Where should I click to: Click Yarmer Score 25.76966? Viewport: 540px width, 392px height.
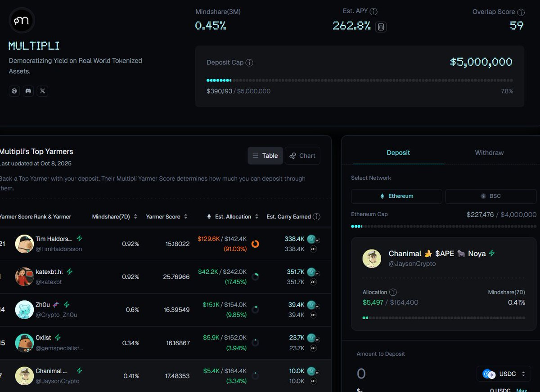coord(176,277)
